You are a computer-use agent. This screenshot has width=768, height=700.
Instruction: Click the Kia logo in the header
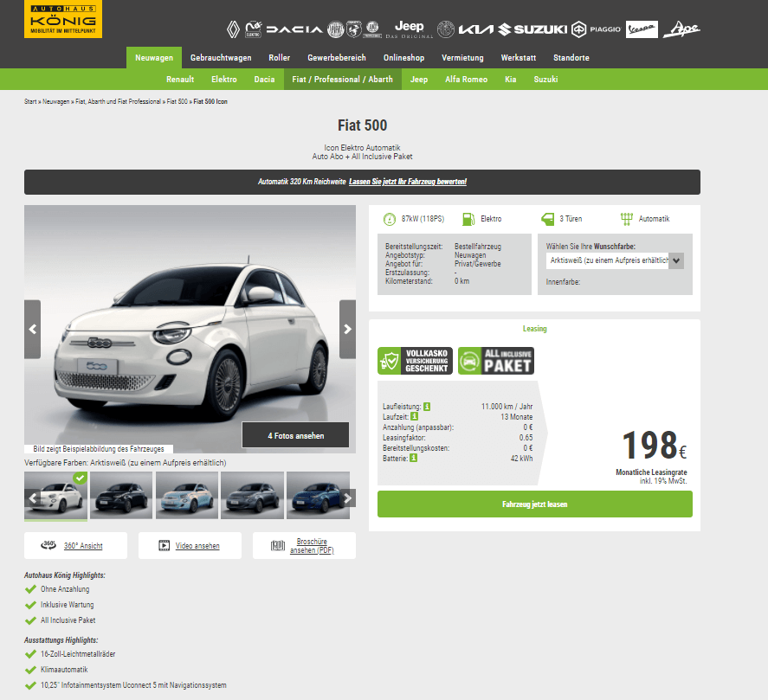point(476,29)
